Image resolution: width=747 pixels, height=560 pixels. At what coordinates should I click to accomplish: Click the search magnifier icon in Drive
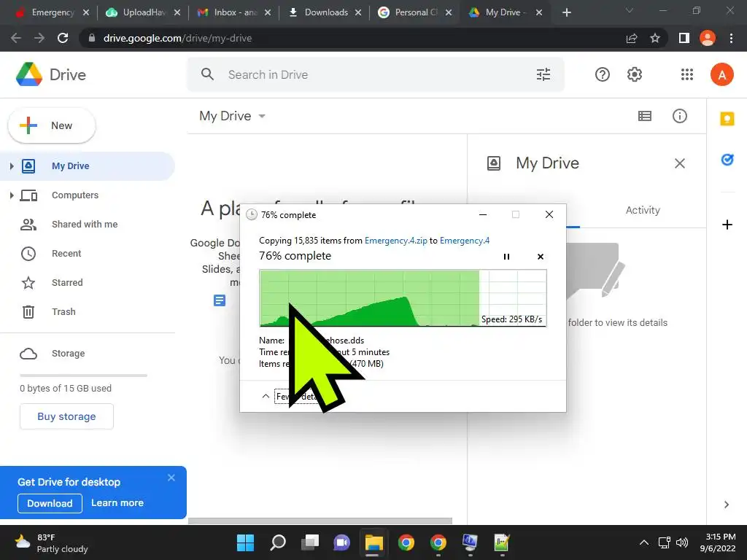click(207, 74)
